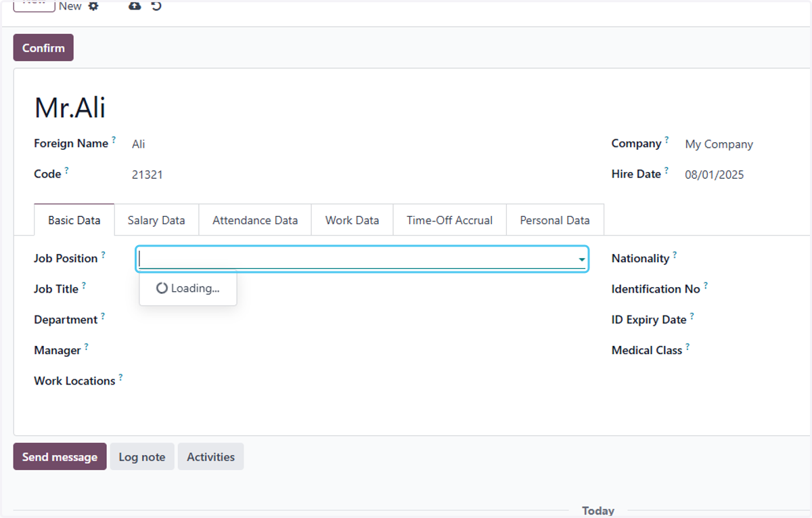Discard changes with undo arrow icon
This screenshot has height=518, width=812.
point(156,6)
